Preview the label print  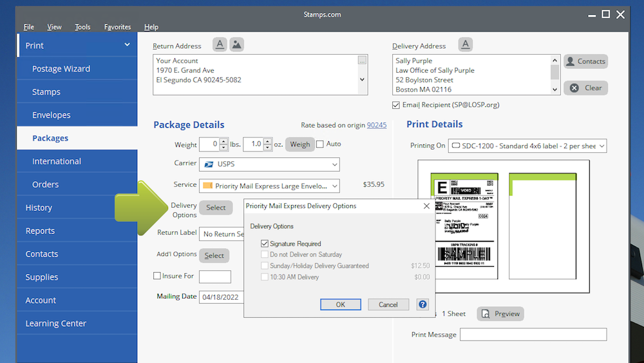pyautogui.click(x=500, y=313)
